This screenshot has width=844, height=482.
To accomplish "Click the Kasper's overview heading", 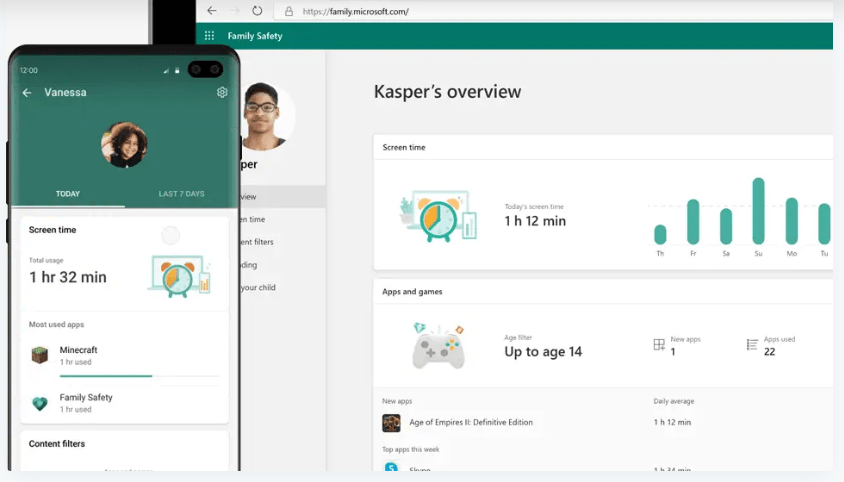I will [447, 92].
